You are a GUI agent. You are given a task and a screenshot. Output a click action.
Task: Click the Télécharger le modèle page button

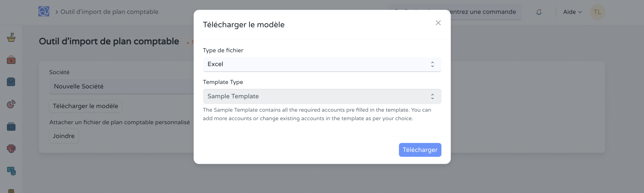coord(85,106)
